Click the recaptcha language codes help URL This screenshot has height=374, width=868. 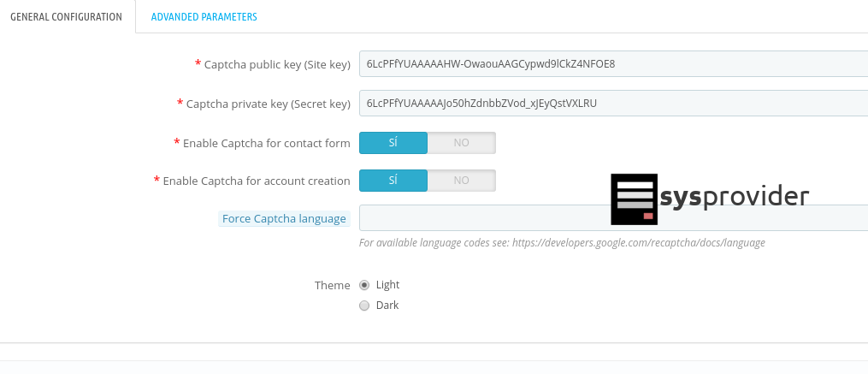pos(638,243)
